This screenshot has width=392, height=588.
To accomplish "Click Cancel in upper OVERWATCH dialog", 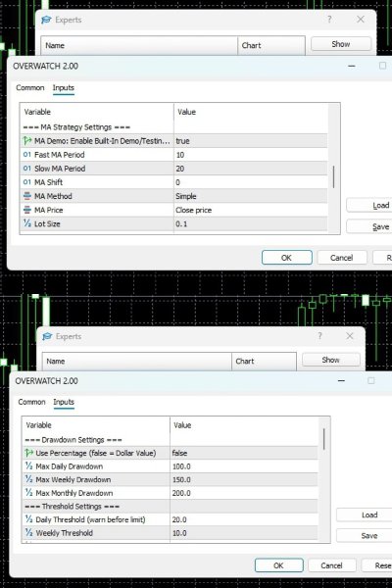I will pyautogui.click(x=342, y=258).
